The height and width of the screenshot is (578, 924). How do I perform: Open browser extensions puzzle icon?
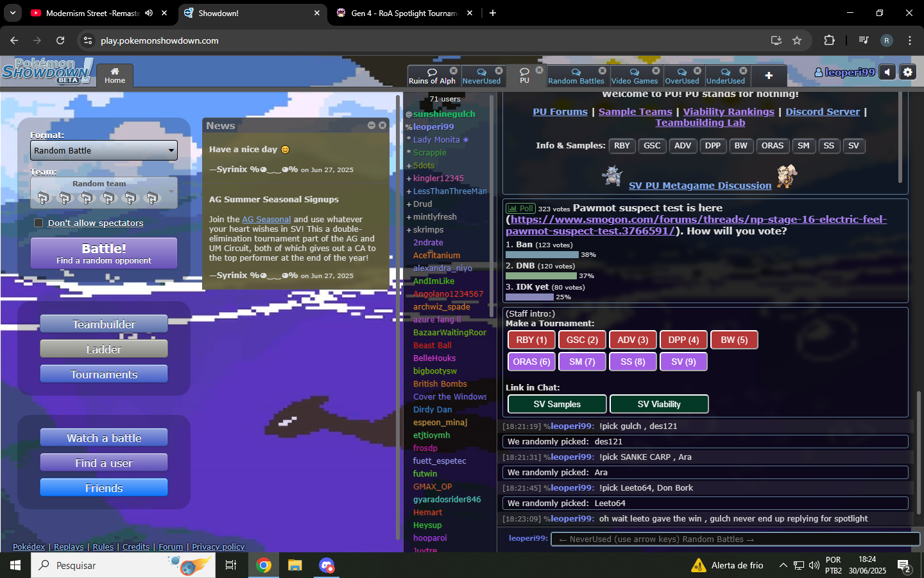pyautogui.click(x=829, y=40)
